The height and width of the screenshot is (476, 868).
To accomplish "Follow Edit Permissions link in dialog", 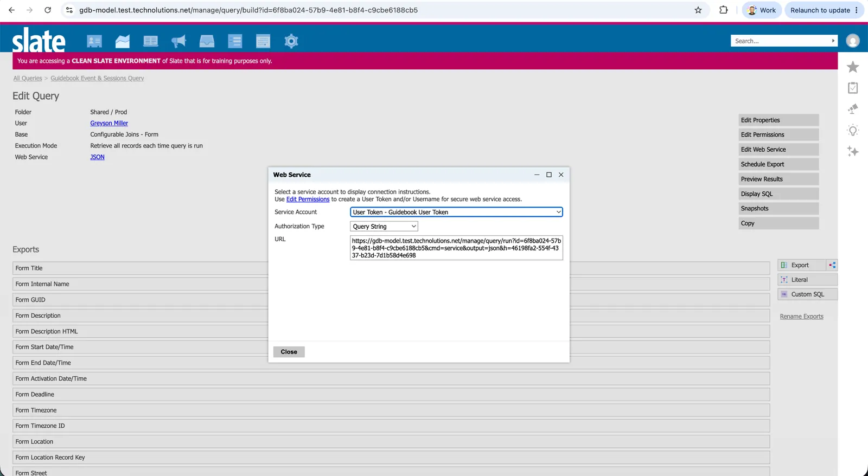I will coord(308,200).
